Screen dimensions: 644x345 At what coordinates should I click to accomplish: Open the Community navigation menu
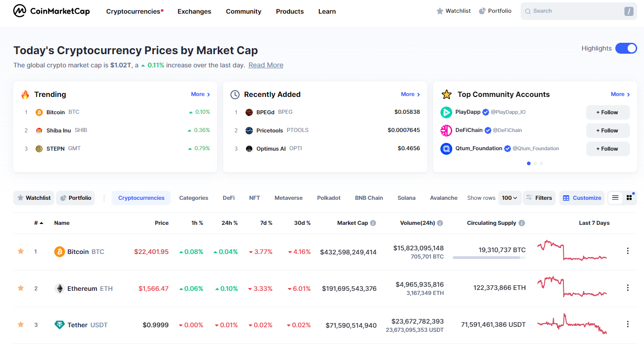[244, 11]
